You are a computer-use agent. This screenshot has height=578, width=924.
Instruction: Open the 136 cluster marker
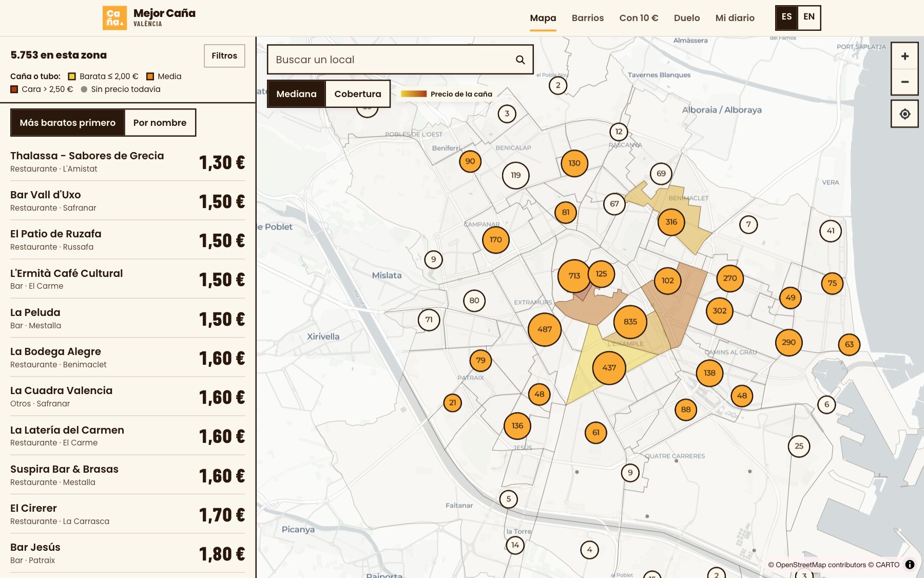(517, 426)
